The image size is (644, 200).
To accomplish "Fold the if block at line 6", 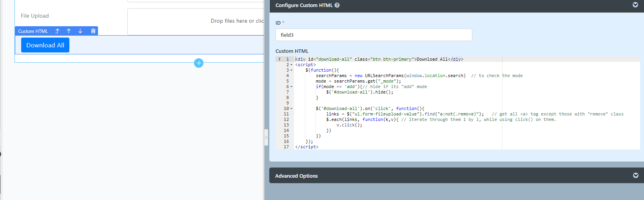I will click(291, 87).
